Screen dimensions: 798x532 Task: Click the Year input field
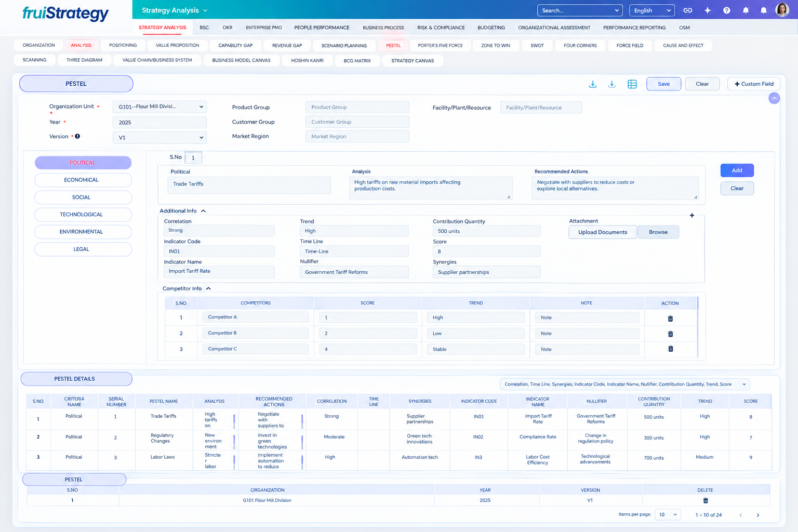point(159,123)
